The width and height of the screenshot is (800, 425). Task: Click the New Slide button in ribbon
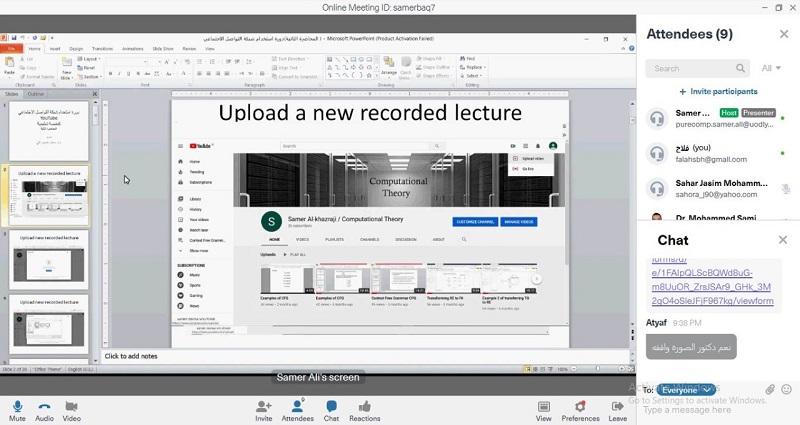[x=66, y=68]
